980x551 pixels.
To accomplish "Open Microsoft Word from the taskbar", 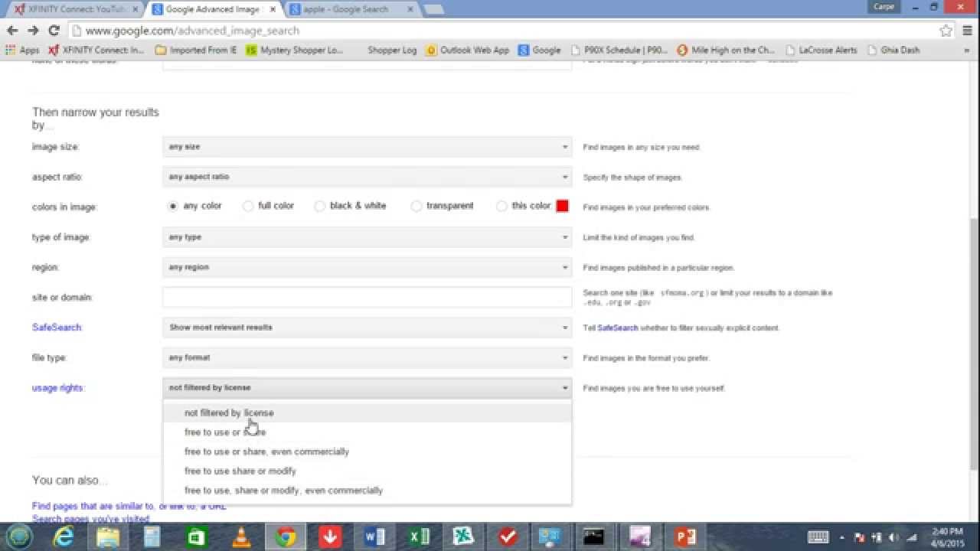I will click(x=374, y=537).
